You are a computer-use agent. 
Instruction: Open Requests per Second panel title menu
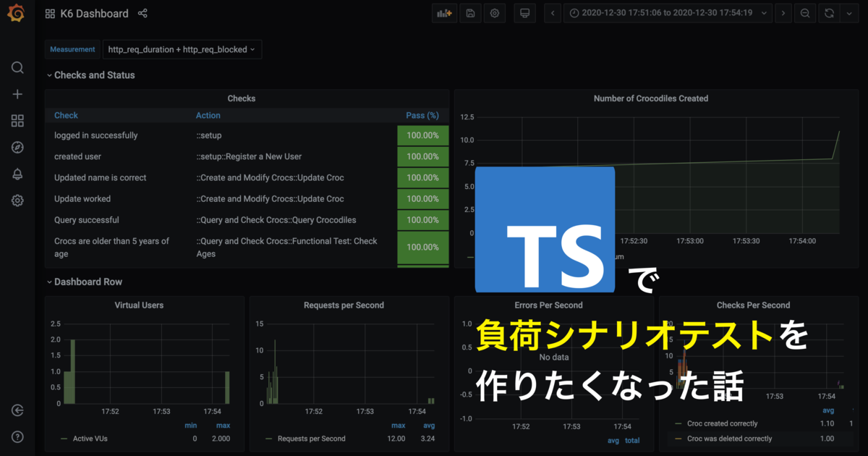coord(344,305)
